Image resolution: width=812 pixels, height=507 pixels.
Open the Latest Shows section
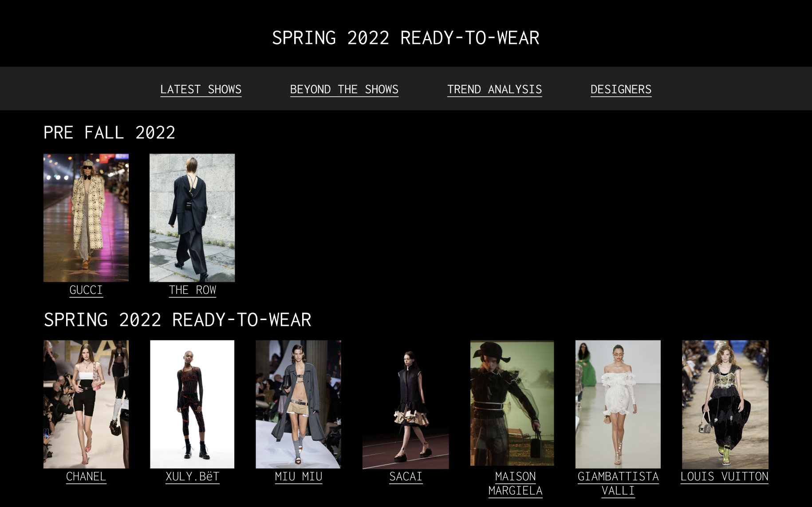201,89
